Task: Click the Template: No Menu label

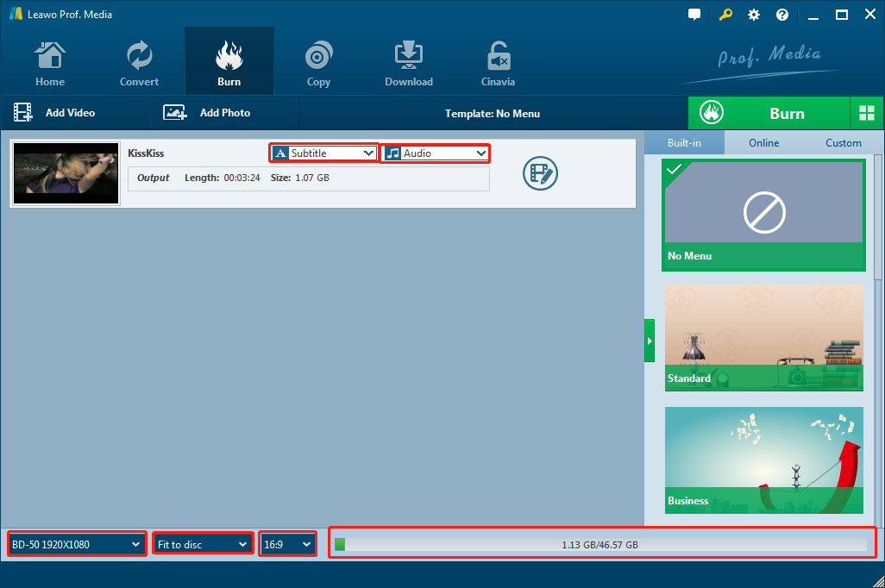Action: coord(493,114)
